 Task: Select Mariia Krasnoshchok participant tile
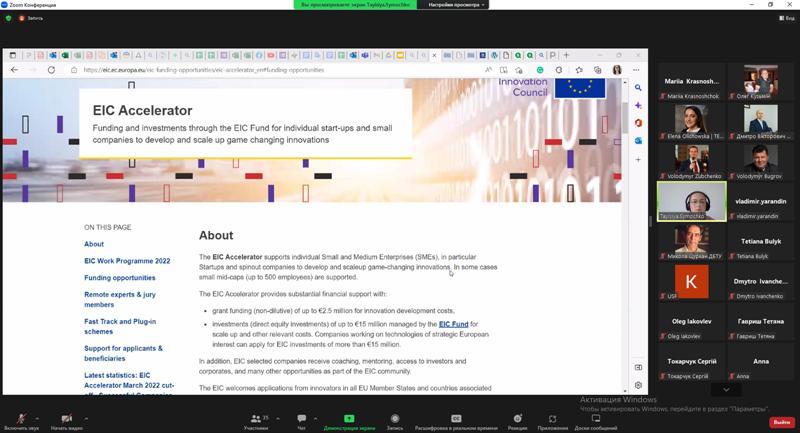click(x=691, y=82)
